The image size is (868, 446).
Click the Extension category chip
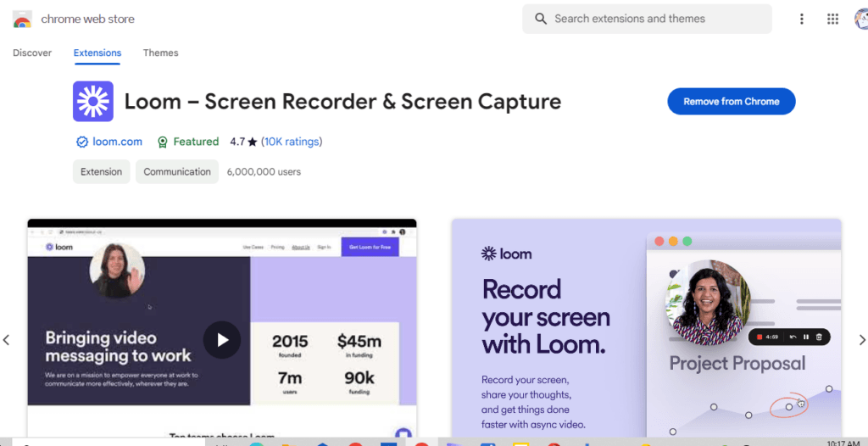102,172
